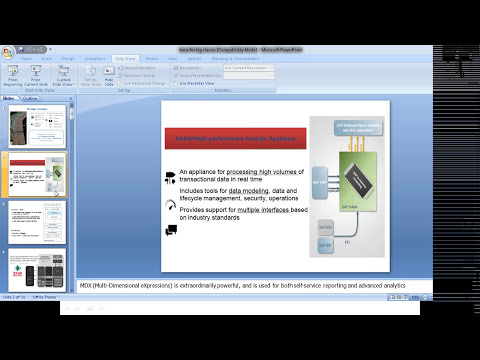Save via Quick Access toolbar
The height and width of the screenshot is (360, 480).
(21, 49)
